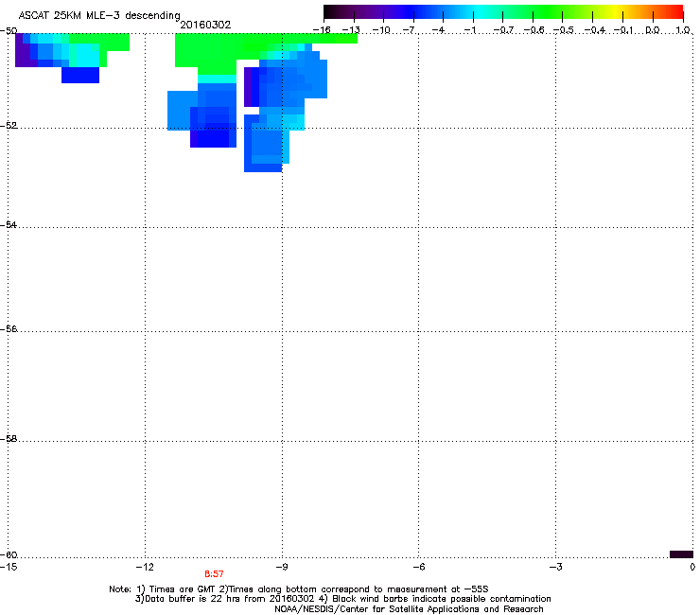This screenshot has width=700, height=615.
Task: Click the colorbar label -0.1
Action: pyautogui.click(x=623, y=30)
